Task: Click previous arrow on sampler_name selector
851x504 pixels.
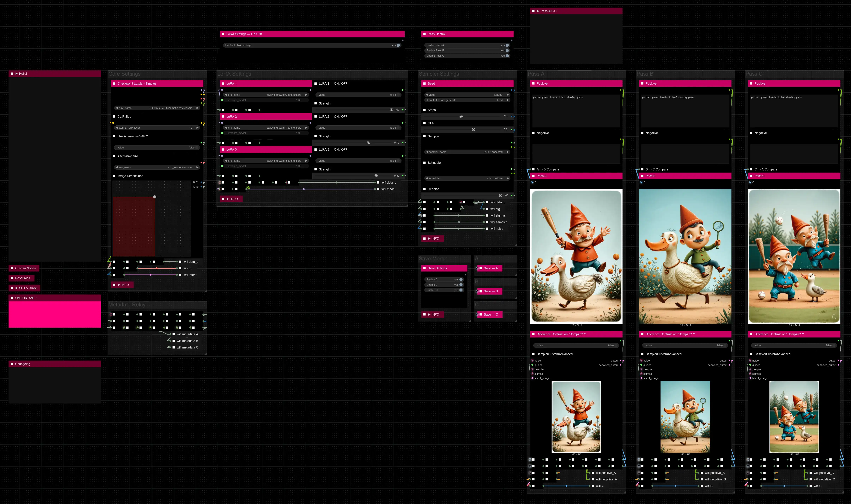Action: [427, 152]
